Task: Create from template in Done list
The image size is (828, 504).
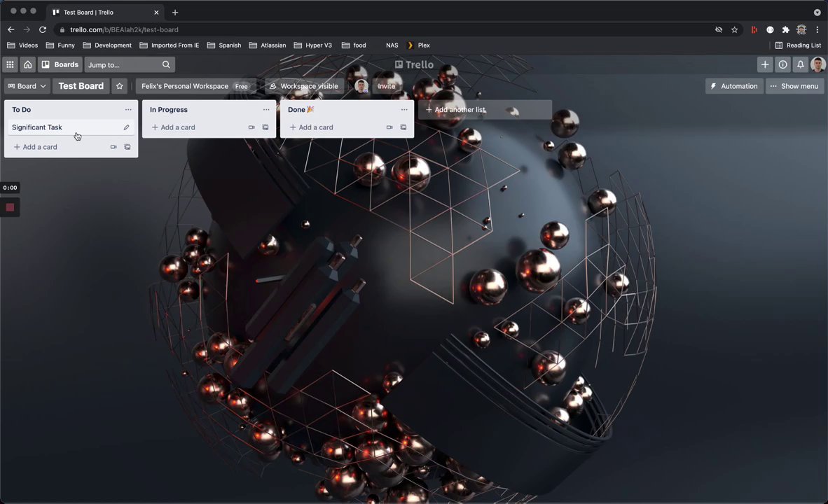Action: coord(403,127)
